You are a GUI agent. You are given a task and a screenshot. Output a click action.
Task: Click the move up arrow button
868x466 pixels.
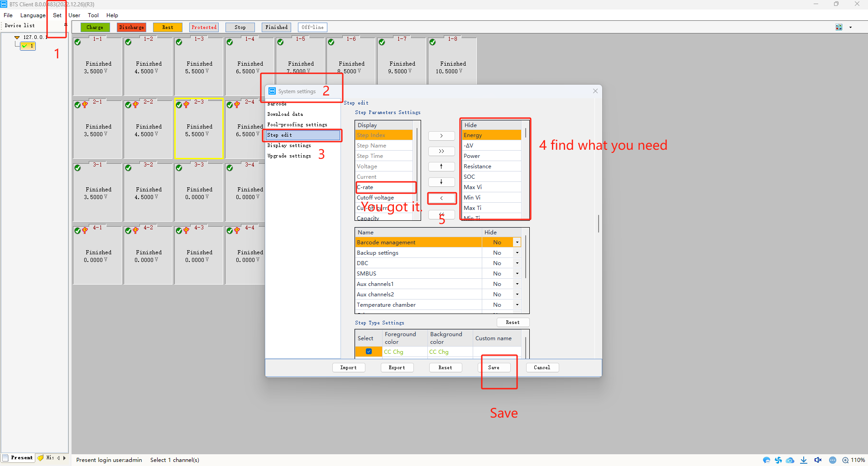click(x=441, y=166)
